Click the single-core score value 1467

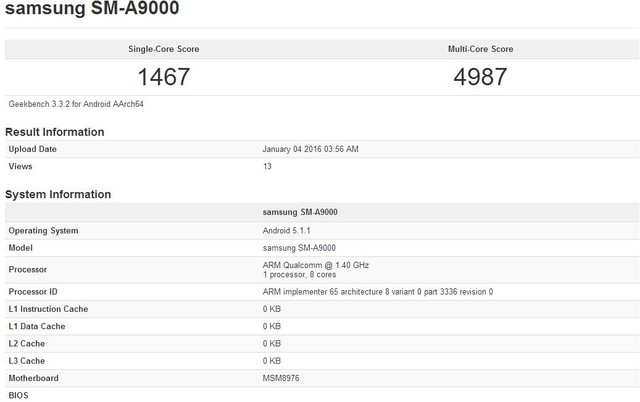tap(165, 76)
